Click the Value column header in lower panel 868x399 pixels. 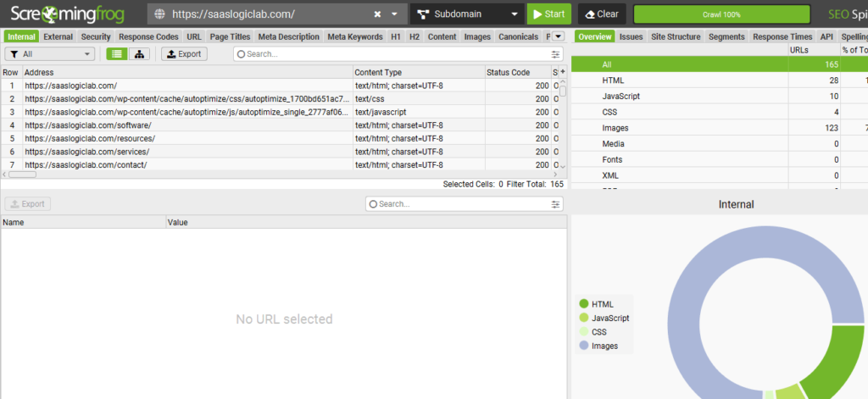[366, 223]
